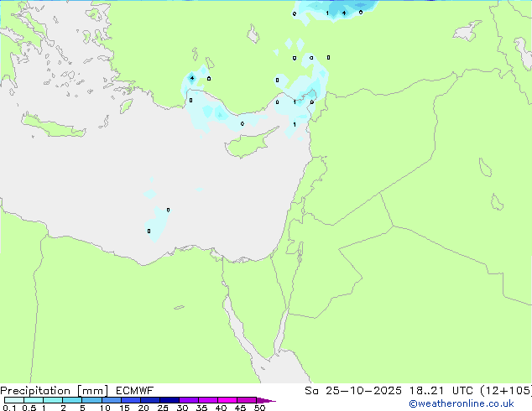
Task: Click the 2–5 mm legend swatch
Action: coord(72,400)
